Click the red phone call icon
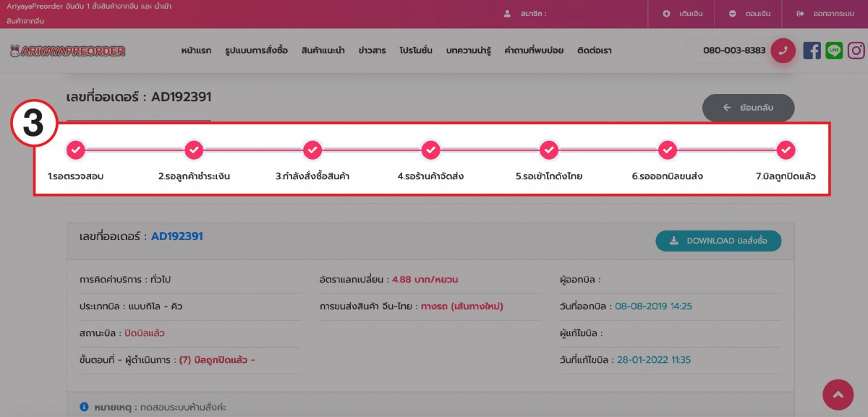Viewport: 868px width, 417px height. click(x=783, y=51)
